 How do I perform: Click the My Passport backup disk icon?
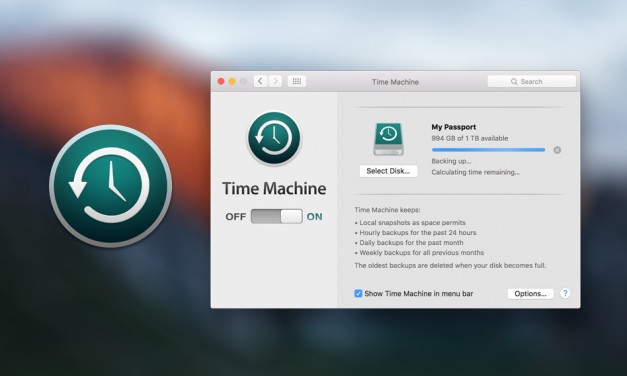pos(388,139)
